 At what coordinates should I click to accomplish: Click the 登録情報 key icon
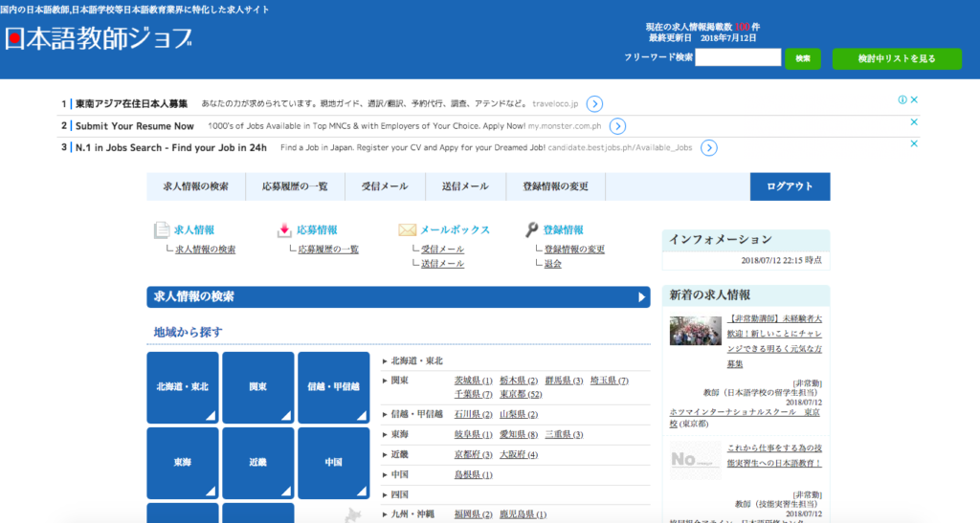(532, 230)
